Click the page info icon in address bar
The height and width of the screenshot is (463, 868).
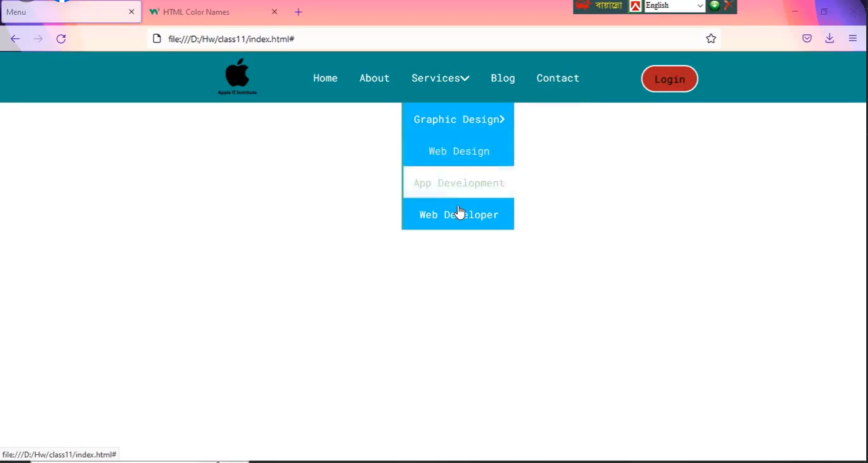[157, 38]
